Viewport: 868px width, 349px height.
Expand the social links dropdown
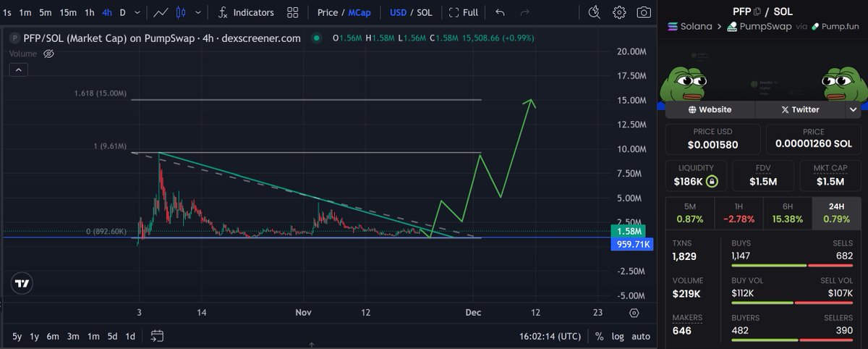coord(853,109)
